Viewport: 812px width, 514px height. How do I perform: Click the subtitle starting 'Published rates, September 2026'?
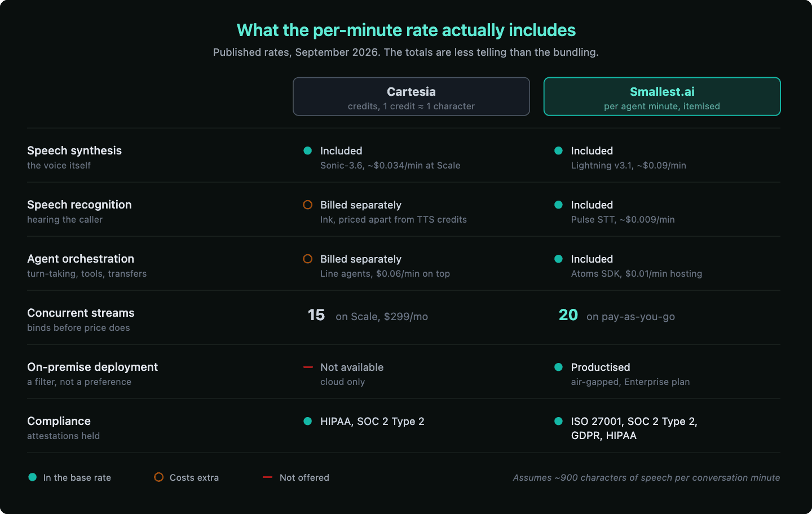(x=406, y=52)
